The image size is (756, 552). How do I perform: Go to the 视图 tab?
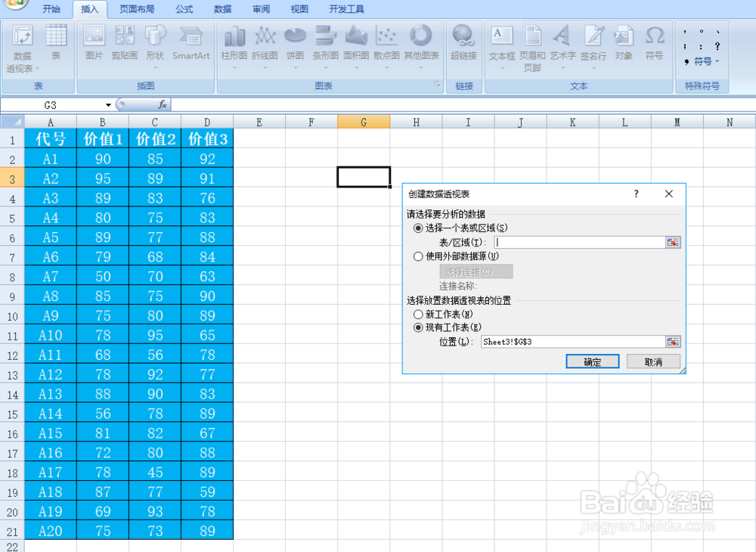click(299, 8)
